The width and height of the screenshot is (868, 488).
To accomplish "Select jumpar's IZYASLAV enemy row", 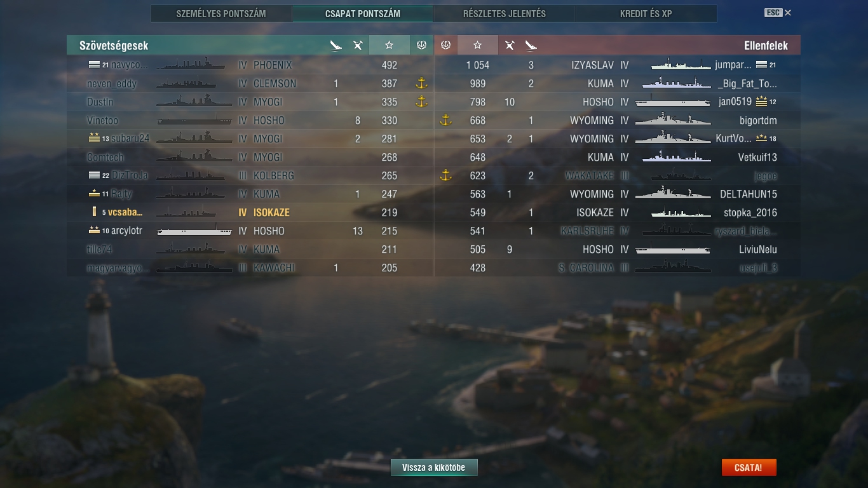I will click(x=618, y=65).
